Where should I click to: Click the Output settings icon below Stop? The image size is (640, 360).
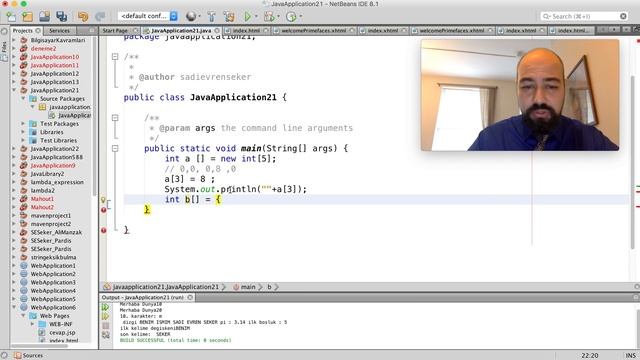click(106, 335)
